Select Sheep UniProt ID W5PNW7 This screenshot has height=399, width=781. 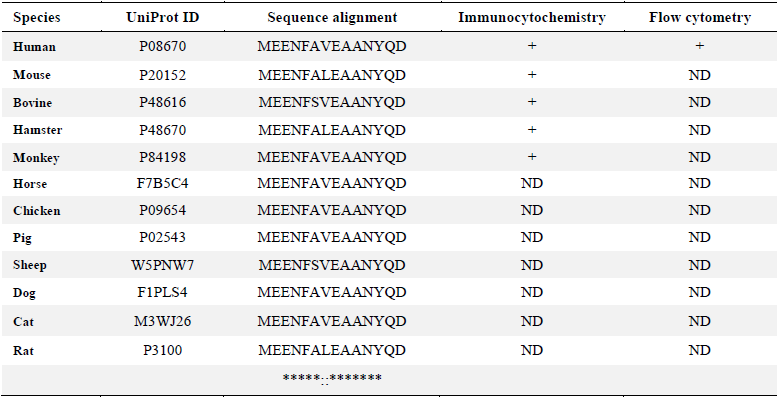point(162,265)
